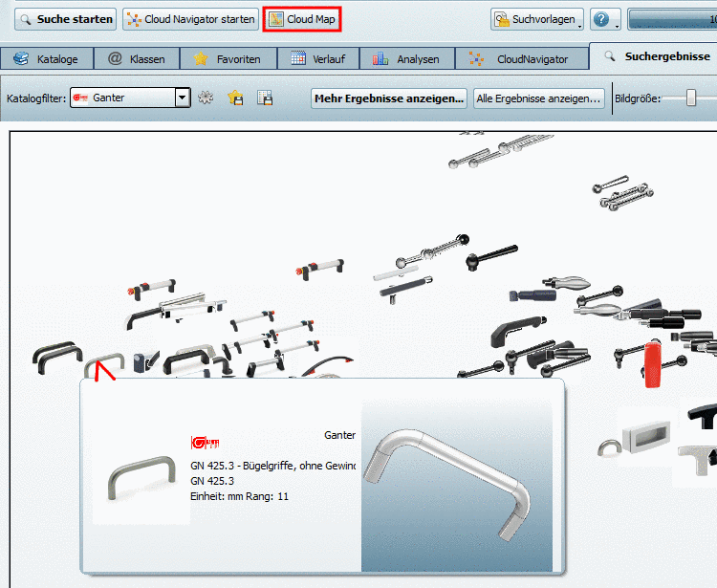The image size is (717, 588).
Task: Open the Cloud Map view
Action: [x=302, y=19]
